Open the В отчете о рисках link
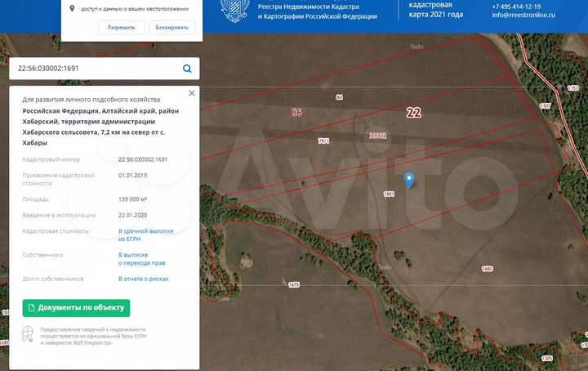Image resolution: width=588 pixels, height=371 pixels. tap(144, 279)
